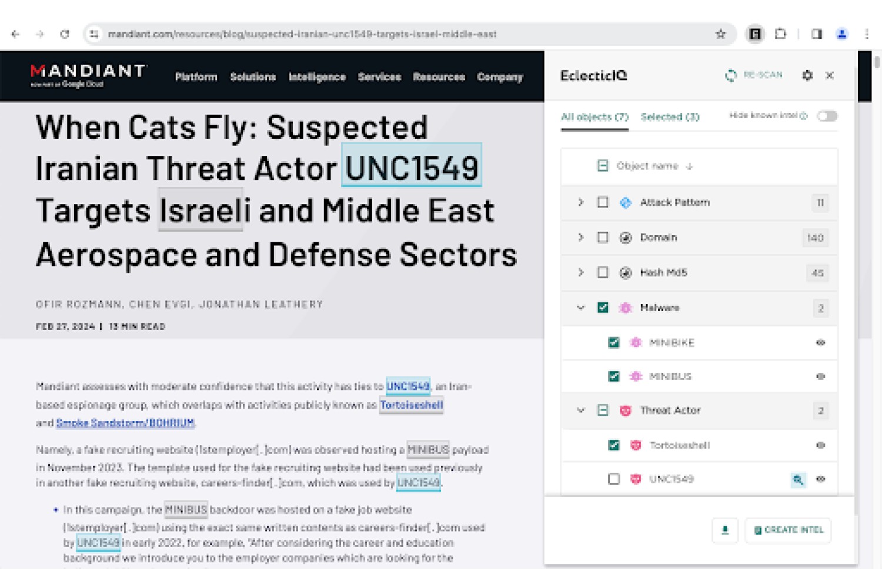Image resolution: width=882 pixels, height=588 pixels.
Task: Click the UNC1549 threat actor icon
Action: (x=636, y=479)
